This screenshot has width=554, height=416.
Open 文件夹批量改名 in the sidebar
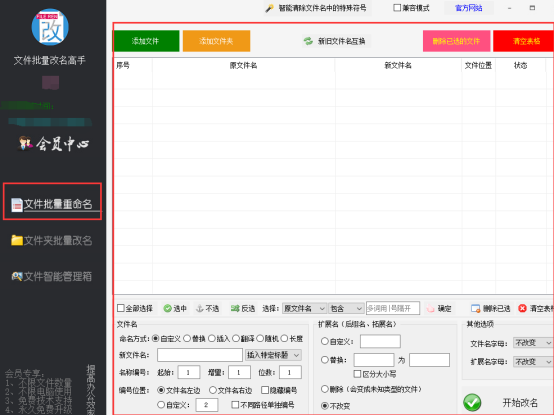point(52,241)
